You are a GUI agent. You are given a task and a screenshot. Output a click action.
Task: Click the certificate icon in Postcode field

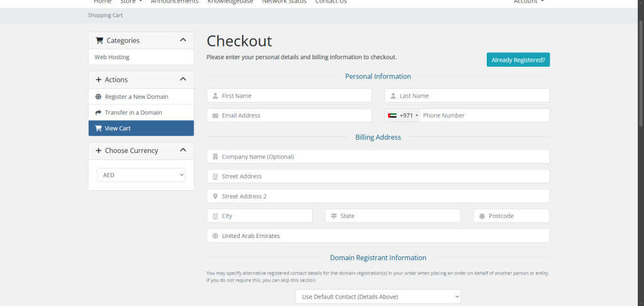(x=482, y=216)
